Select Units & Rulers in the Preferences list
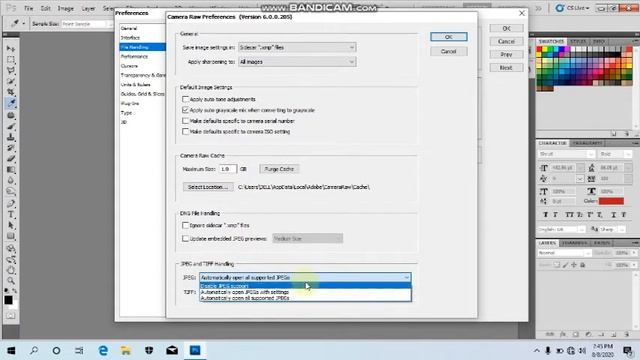Viewport: 640px width, 360px height. coord(136,84)
